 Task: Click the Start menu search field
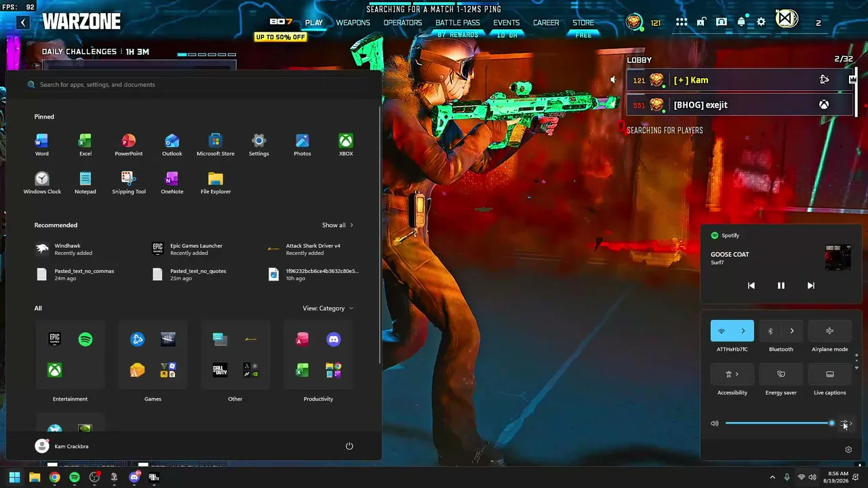click(193, 85)
